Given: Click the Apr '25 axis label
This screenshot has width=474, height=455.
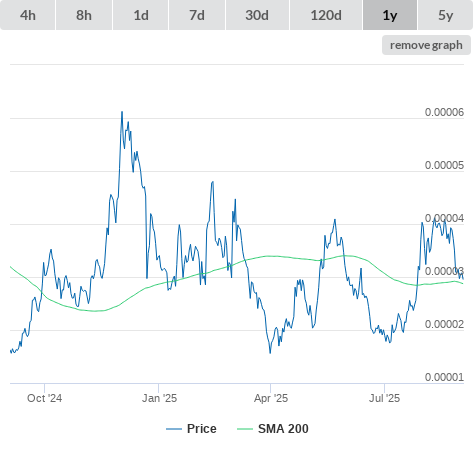Looking at the screenshot, I should (271, 398).
